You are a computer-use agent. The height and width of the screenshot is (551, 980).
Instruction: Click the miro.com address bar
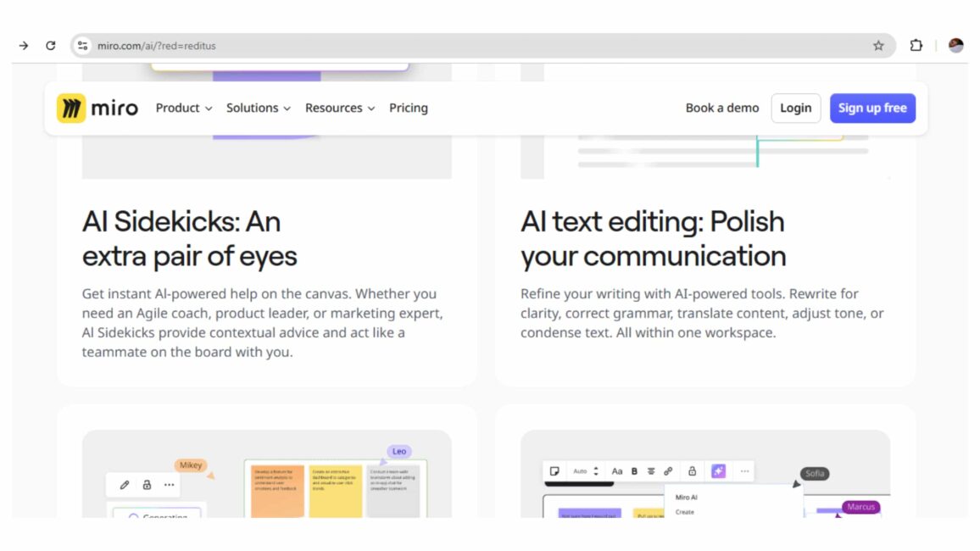(x=482, y=46)
